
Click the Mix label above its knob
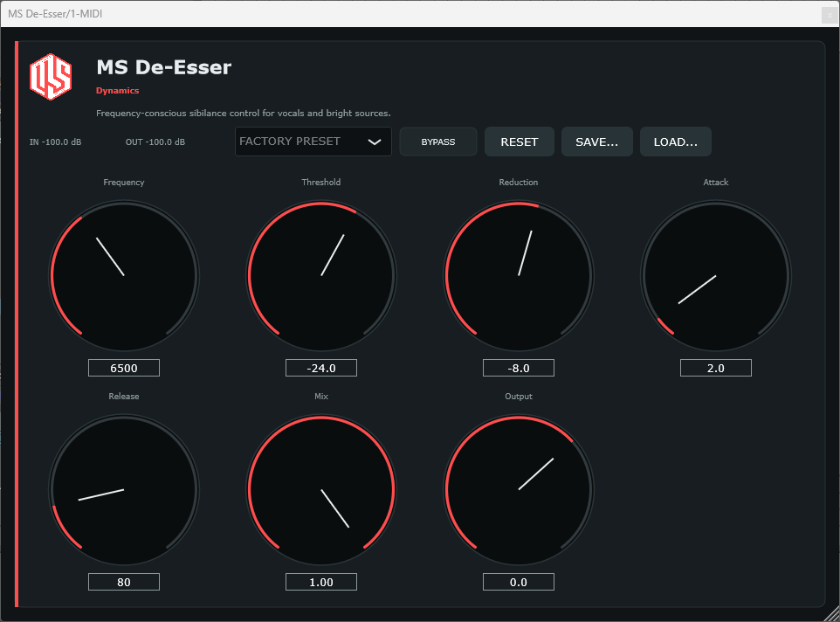[x=321, y=397]
